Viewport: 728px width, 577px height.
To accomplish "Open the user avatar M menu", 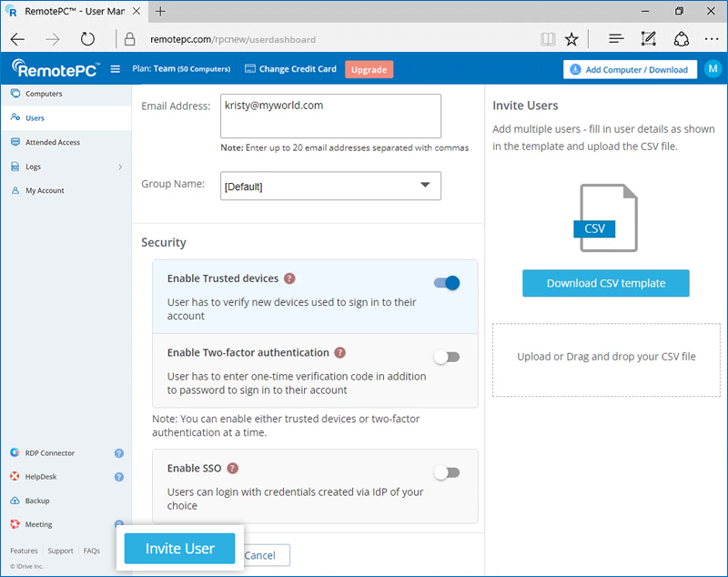I will (713, 69).
